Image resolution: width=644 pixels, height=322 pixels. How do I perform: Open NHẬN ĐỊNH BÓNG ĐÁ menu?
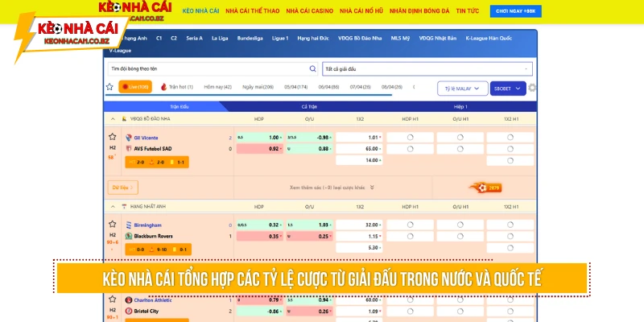[419, 11]
